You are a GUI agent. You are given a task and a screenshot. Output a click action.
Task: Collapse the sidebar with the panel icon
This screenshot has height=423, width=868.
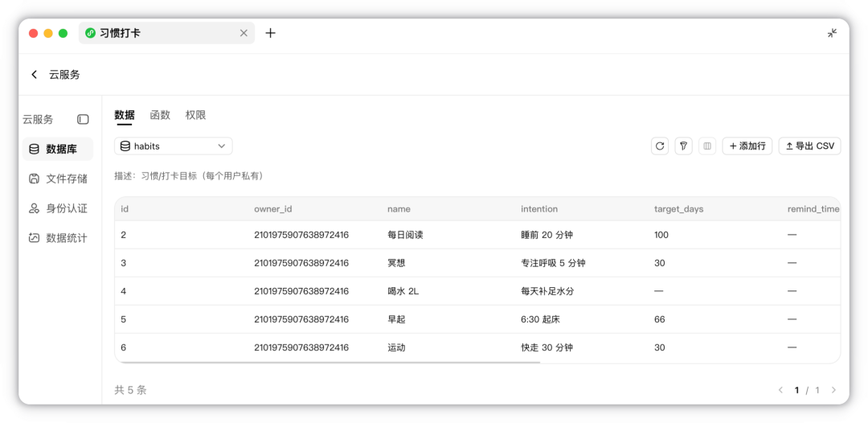coord(83,119)
